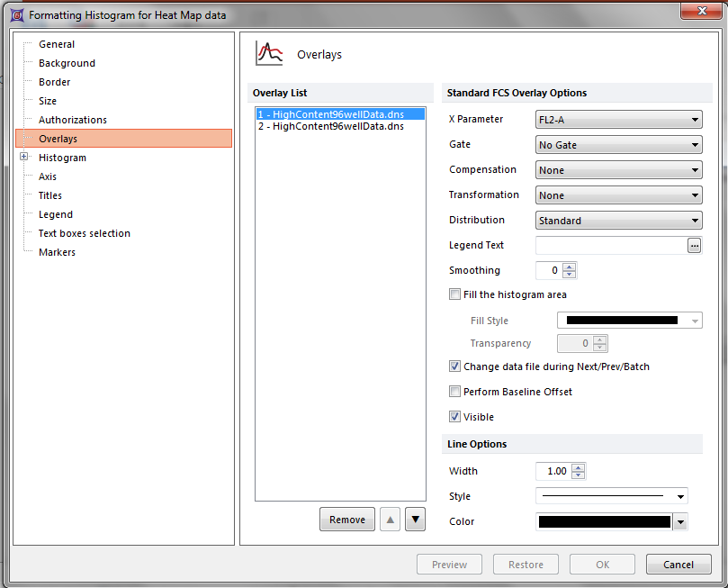Increase Smoothing value with spinner up arrow
Viewport: 728px width, 588px height.
[x=569, y=267]
